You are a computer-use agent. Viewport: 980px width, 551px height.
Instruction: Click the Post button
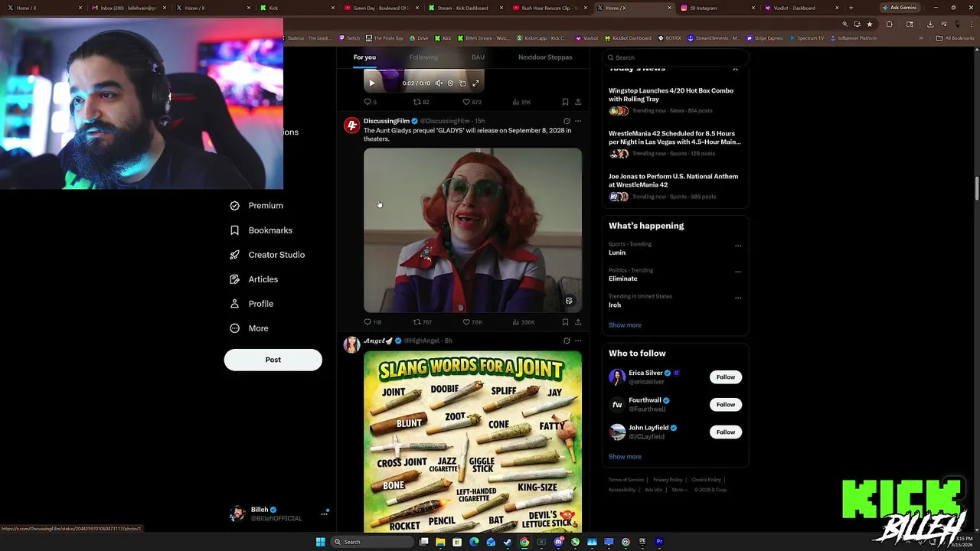tap(273, 360)
